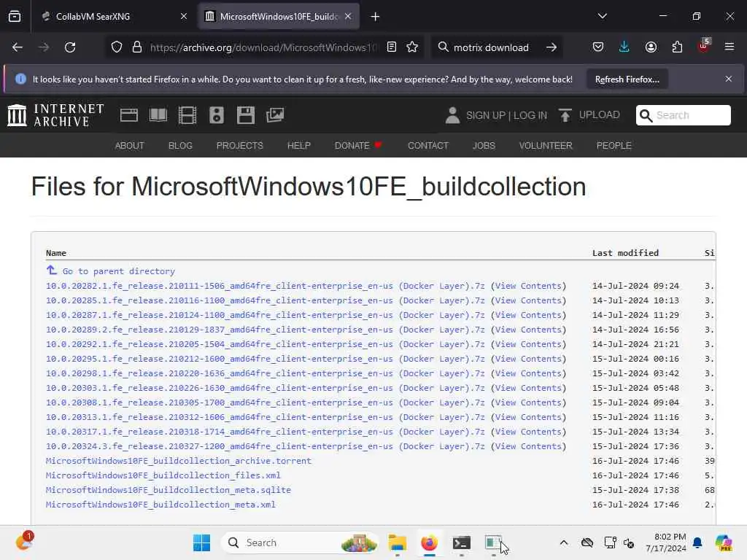
Task: Click the uBlock Origin extension icon
Action: pyautogui.click(x=704, y=46)
